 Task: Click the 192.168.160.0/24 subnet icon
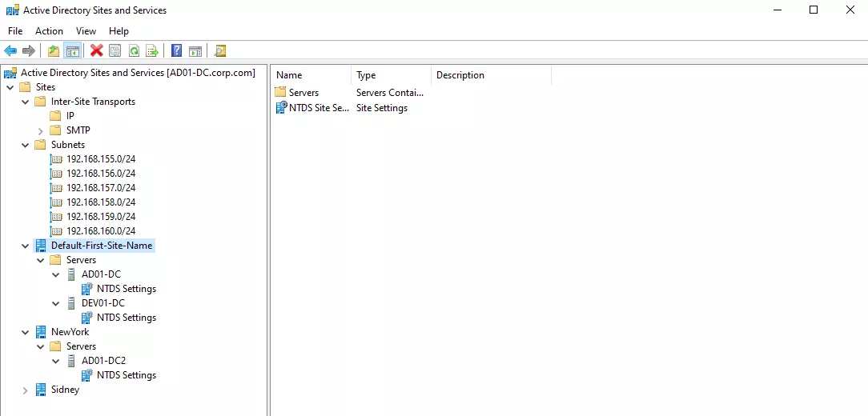(57, 231)
